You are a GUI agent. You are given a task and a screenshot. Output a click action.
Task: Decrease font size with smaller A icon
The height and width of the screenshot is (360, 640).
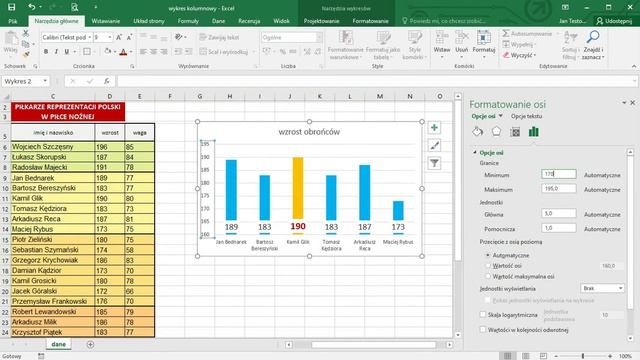[x=129, y=37]
